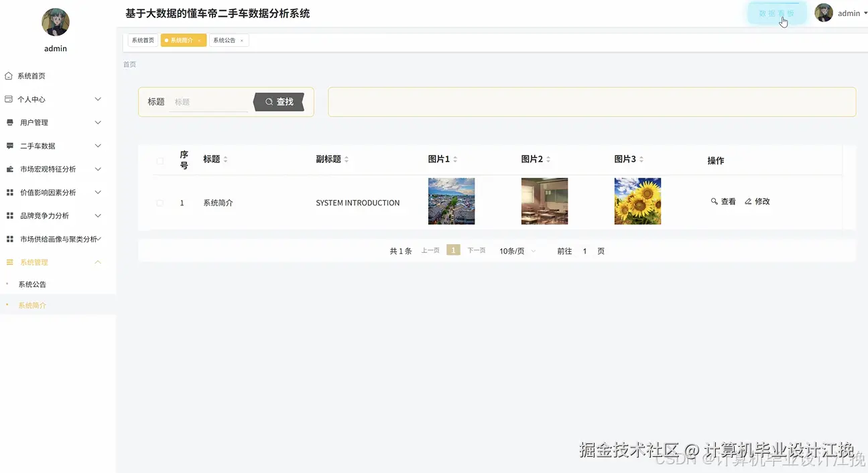868x473 pixels.
Task: Toggle the select-all checkbox in table header
Action: click(160, 161)
